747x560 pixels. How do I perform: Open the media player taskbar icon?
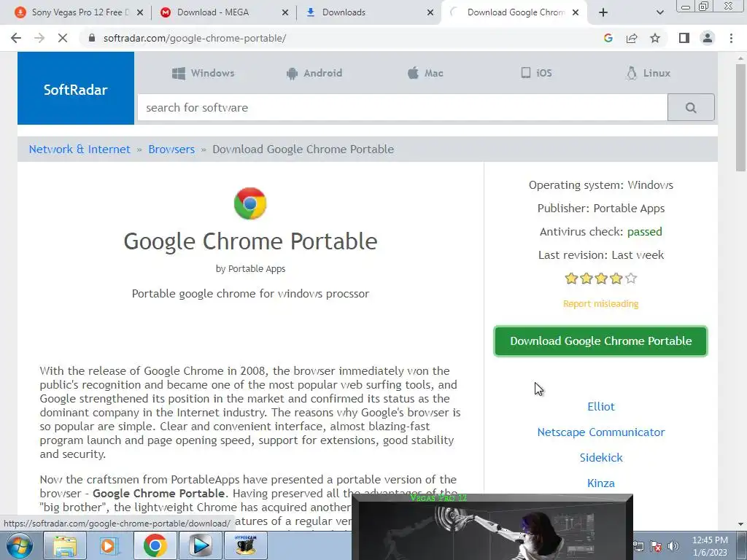109,545
